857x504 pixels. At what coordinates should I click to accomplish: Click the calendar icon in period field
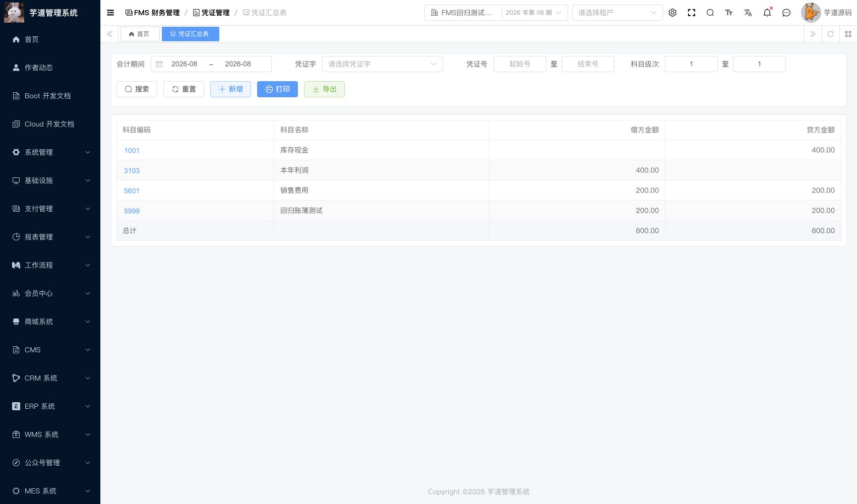[159, 64]
